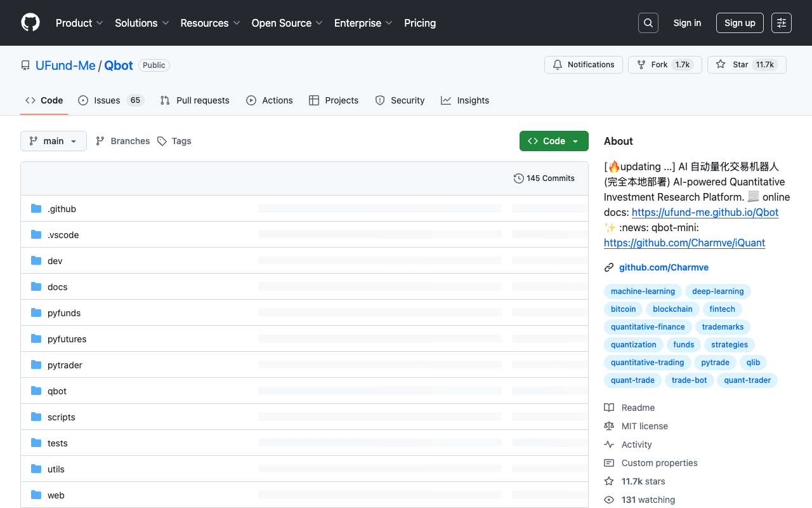Select the qlib topic tag
Screen dimensions: 812x508
[x=753, y=363]
